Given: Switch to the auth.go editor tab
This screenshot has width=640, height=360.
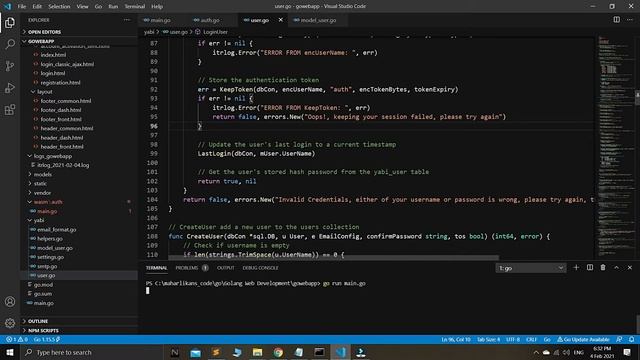Looking at the screenshot, I should coord(209,20).
